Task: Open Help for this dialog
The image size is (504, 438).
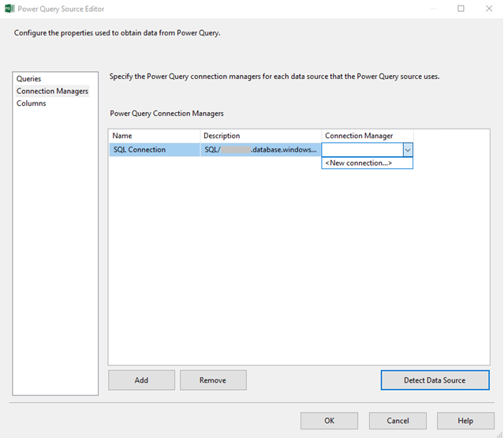Action: click(465, 421)
